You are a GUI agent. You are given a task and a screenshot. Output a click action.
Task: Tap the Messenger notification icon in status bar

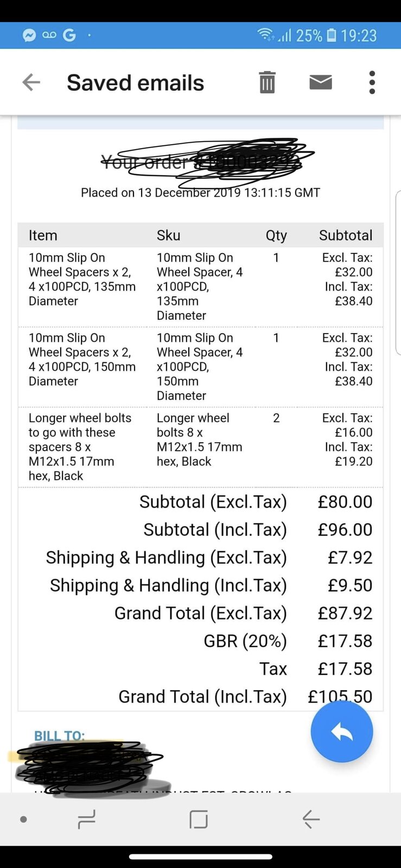[x=29, y=36]
